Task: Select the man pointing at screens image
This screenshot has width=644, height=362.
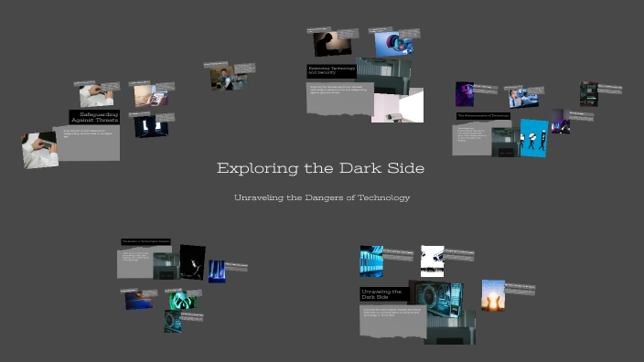Action: 523,98
